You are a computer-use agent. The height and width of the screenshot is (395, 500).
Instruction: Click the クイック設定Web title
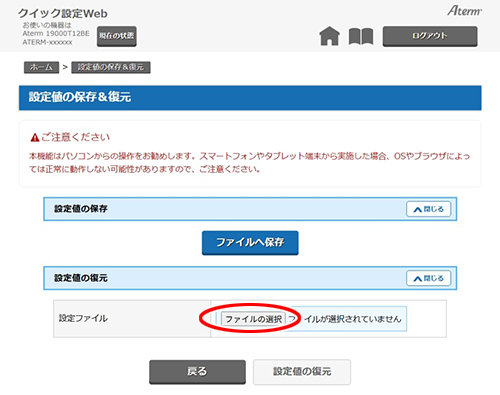tap(63, 13)
